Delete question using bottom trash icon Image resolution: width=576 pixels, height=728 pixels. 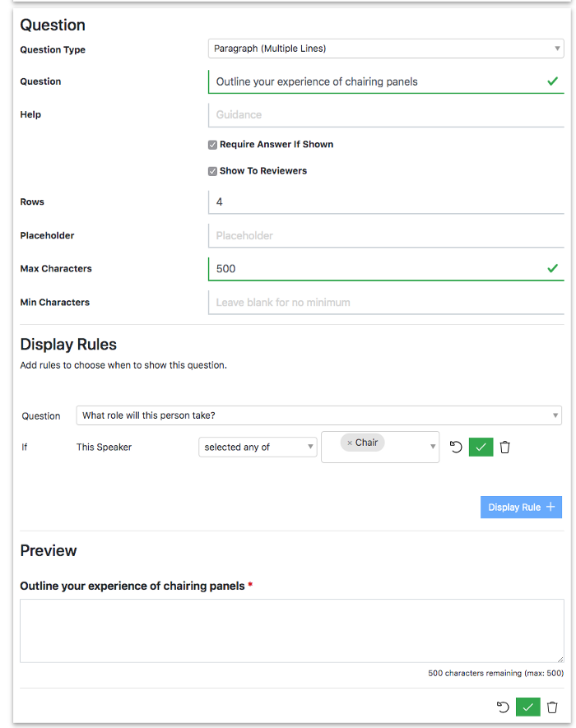[x=552, y=707]
